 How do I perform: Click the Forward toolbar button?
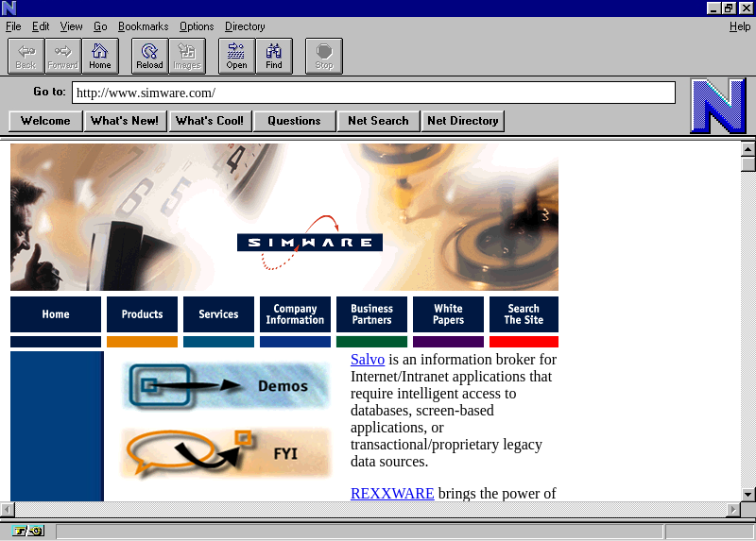(63, 56)
